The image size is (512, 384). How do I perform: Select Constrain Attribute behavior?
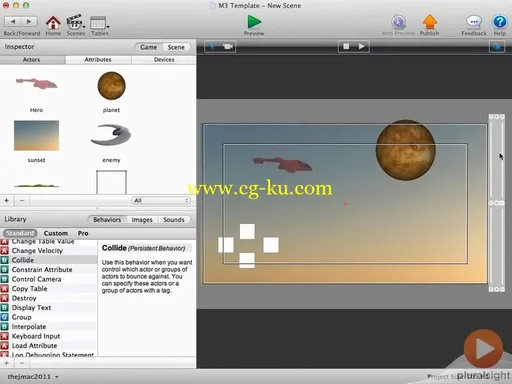pos(49,270)
